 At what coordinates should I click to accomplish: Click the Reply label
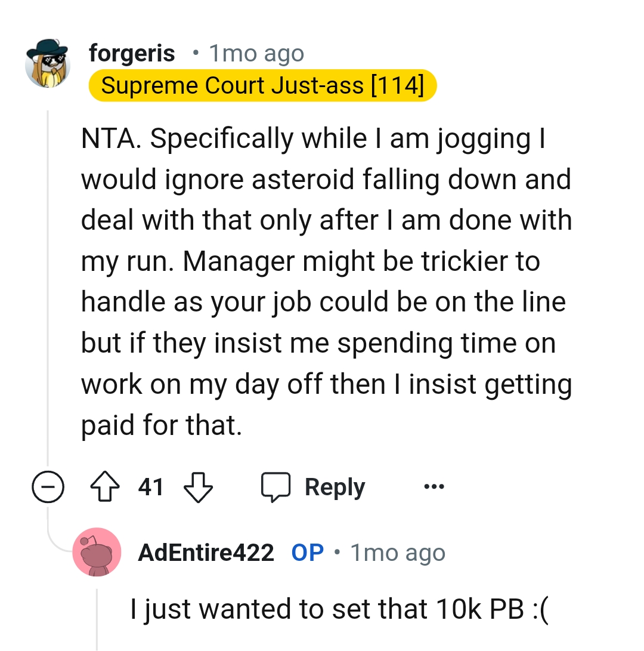(335, 486)
